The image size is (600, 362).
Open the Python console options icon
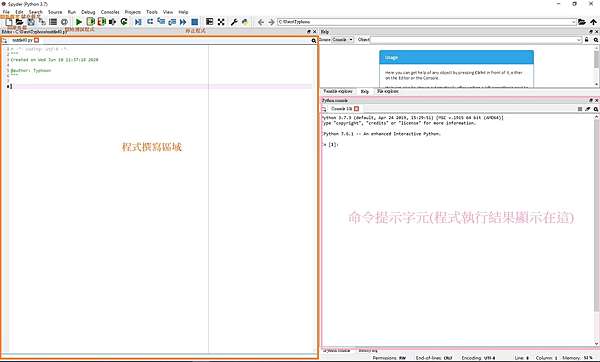pos(596,109)
